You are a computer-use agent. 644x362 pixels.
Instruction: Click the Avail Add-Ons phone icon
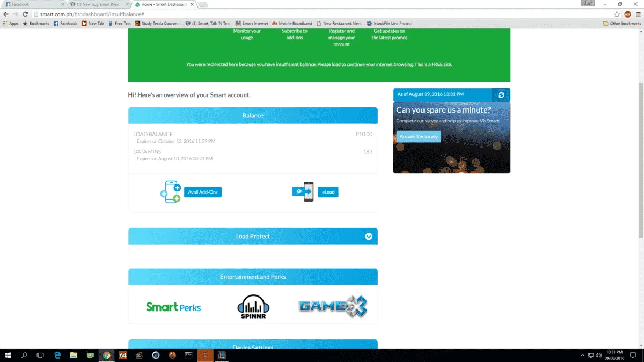point(171,192)
